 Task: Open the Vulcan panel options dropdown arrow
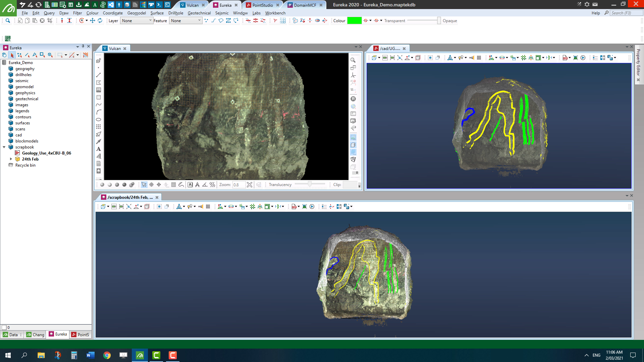pos(356,47)
